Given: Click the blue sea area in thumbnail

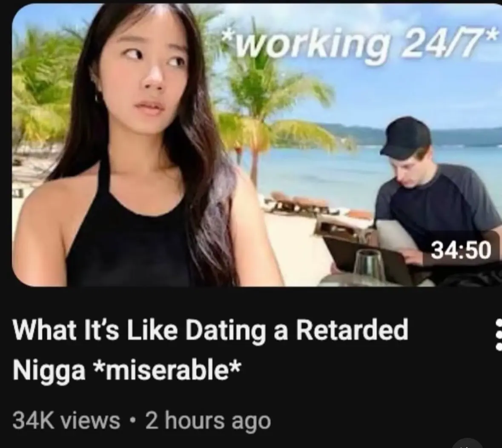Looking at the screenshot, I should coord(320,170).
